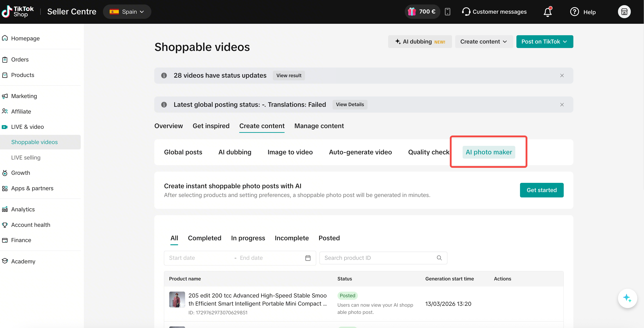The image size is (644, 328).
Task: Open the gift rewards 700 € icon
Action: pos(412,12)
